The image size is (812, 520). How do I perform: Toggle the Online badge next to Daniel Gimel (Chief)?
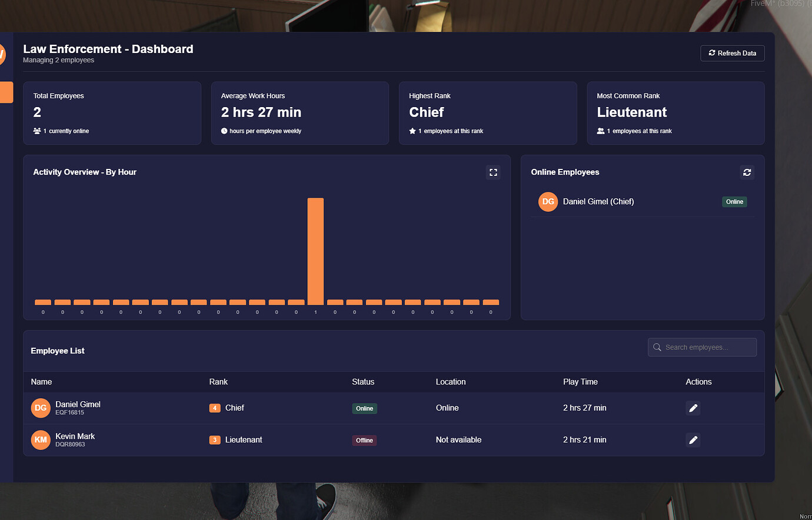click(x=734, y=201)
